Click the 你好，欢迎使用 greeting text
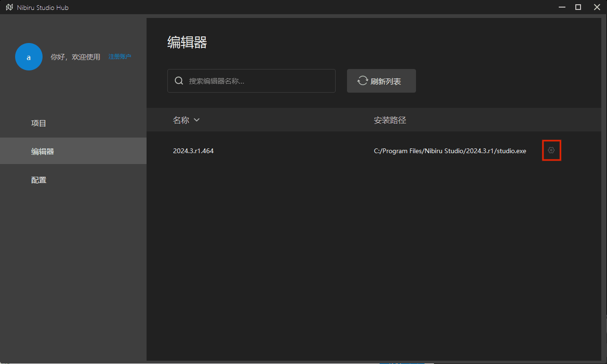Screen dimensions: 607x364 click(x=76, y=57)
